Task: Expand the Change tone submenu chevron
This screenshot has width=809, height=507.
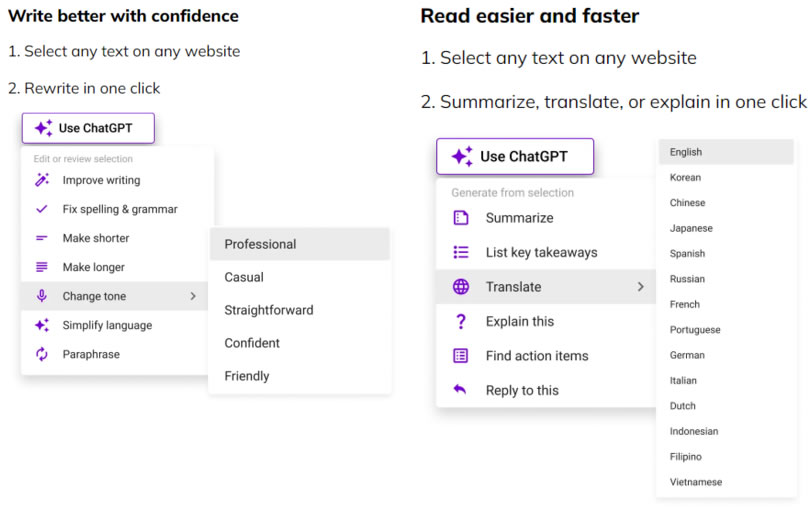Action: [193, 296]
